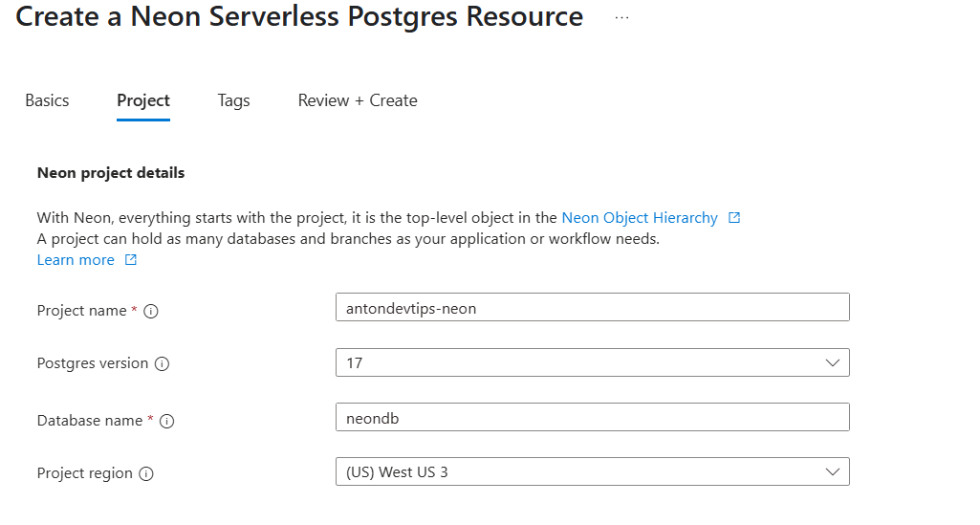Click the Project region label
The image size is (980, 525).
click(x=84, y=473)
